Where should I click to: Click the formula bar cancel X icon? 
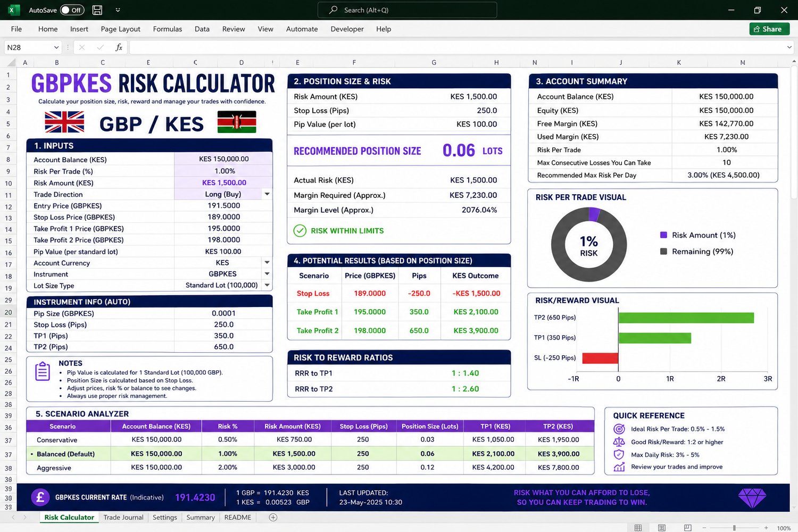tap(82, 47)
